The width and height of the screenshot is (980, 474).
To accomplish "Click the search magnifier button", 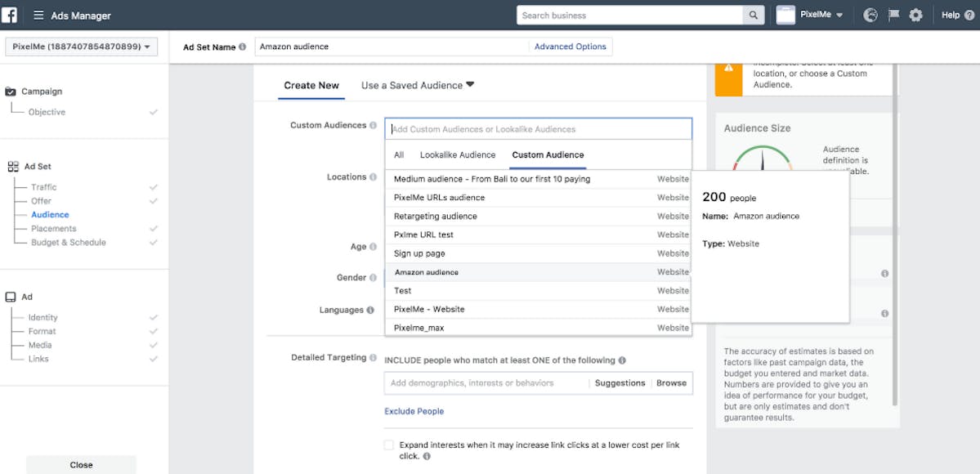I will (x=753, y=15).
